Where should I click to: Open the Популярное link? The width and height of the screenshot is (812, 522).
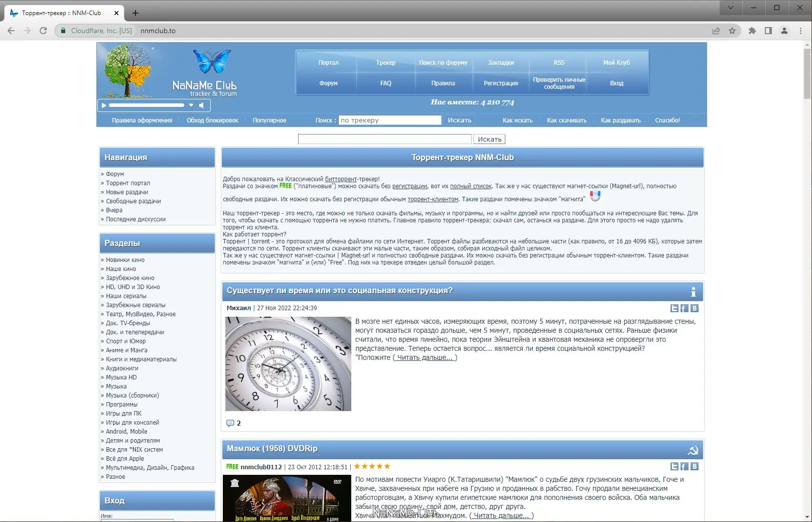click(x=269, y=120)
